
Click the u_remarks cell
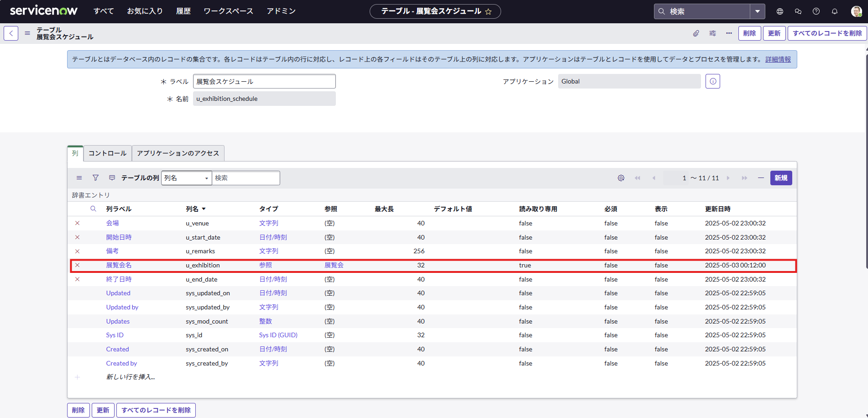200,251
